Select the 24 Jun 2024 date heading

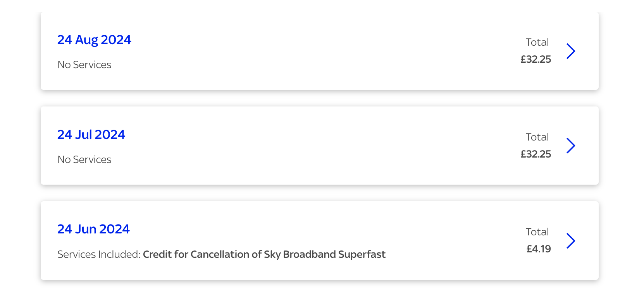click(93, 229)
